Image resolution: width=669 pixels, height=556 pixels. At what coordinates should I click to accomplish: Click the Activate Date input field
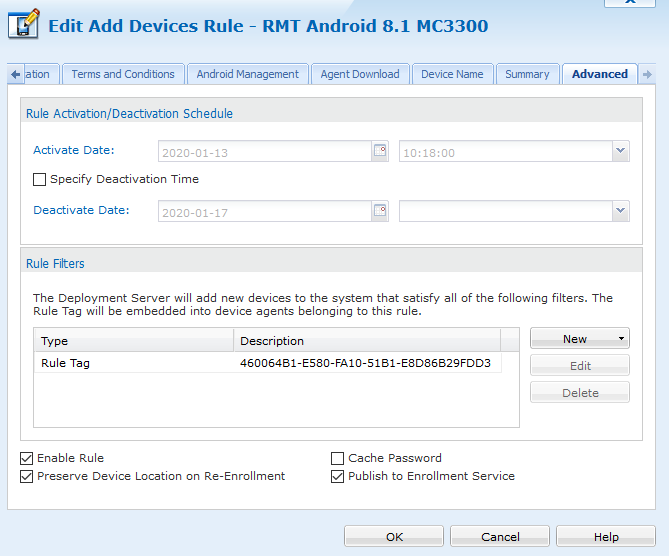click(x=264, y=152)
